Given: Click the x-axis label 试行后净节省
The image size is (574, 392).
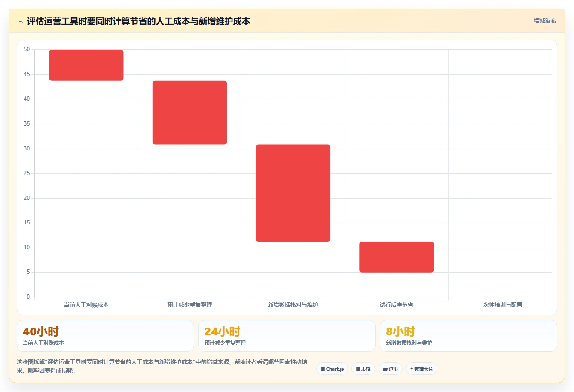Looking at the screenshot, I should tap(397, 305).
